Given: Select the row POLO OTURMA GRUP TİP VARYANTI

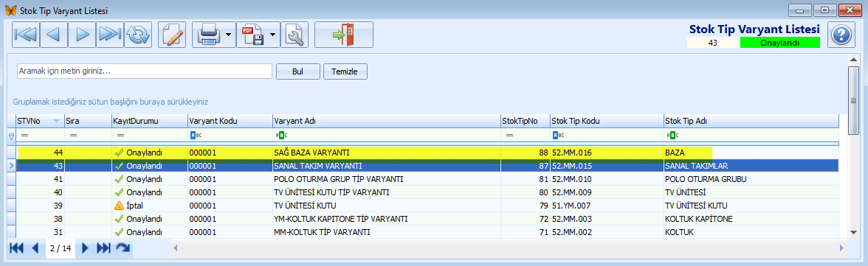Looking at the screenshot, I should (427, 179).
